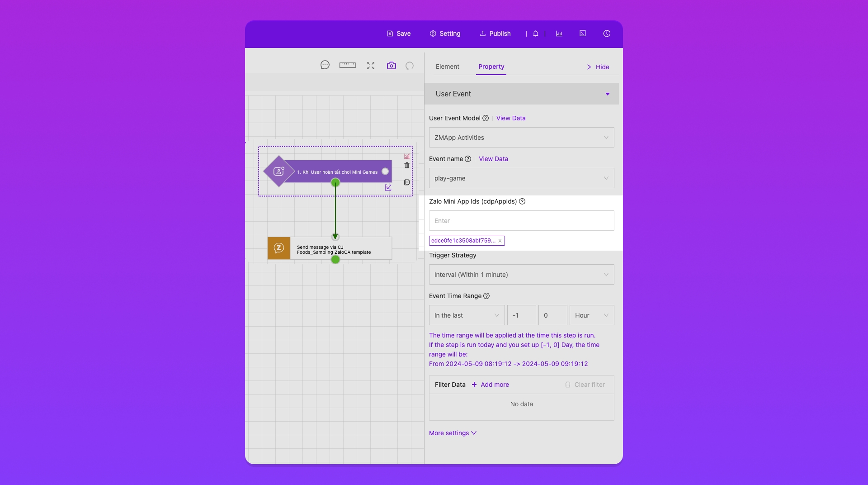Toggle the ruler tool icon
The width and height of the screenshot is (868, 485).
coord(347,65)
